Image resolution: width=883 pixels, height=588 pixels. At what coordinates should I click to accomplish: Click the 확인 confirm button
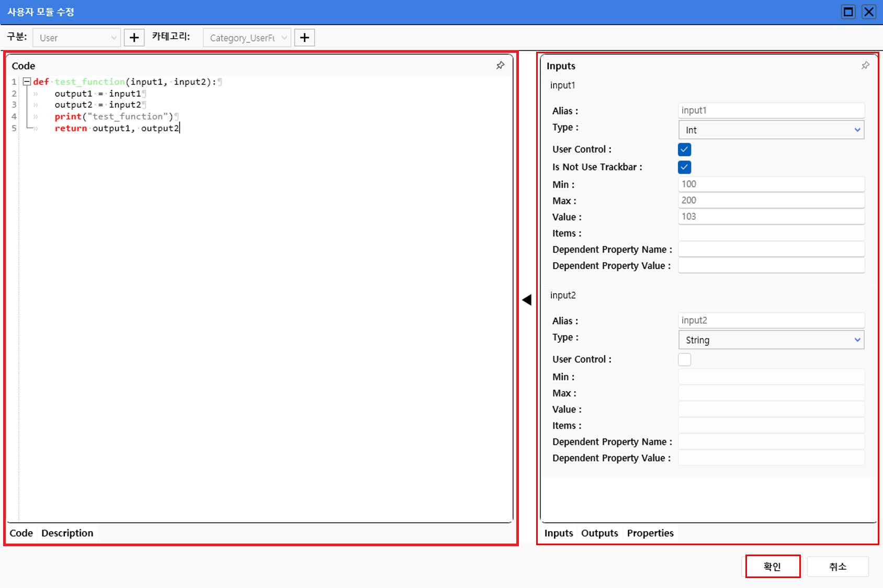pyautogui.click(x=773, y=567)
